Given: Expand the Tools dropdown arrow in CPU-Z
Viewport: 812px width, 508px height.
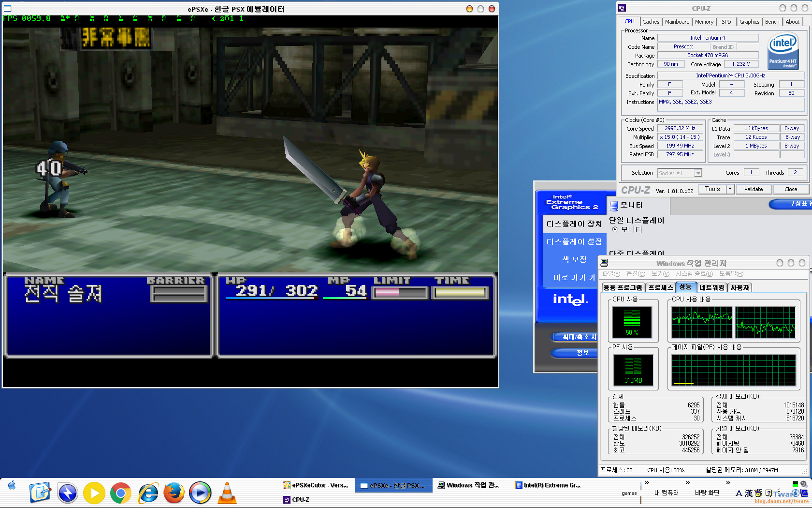Looking at the screenshot, I should point(730,189).
